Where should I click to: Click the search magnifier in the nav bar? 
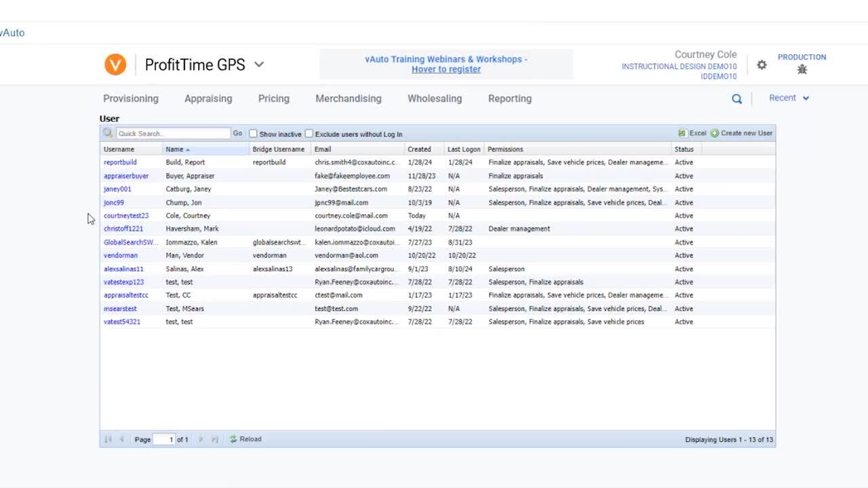tap(736, 99)
